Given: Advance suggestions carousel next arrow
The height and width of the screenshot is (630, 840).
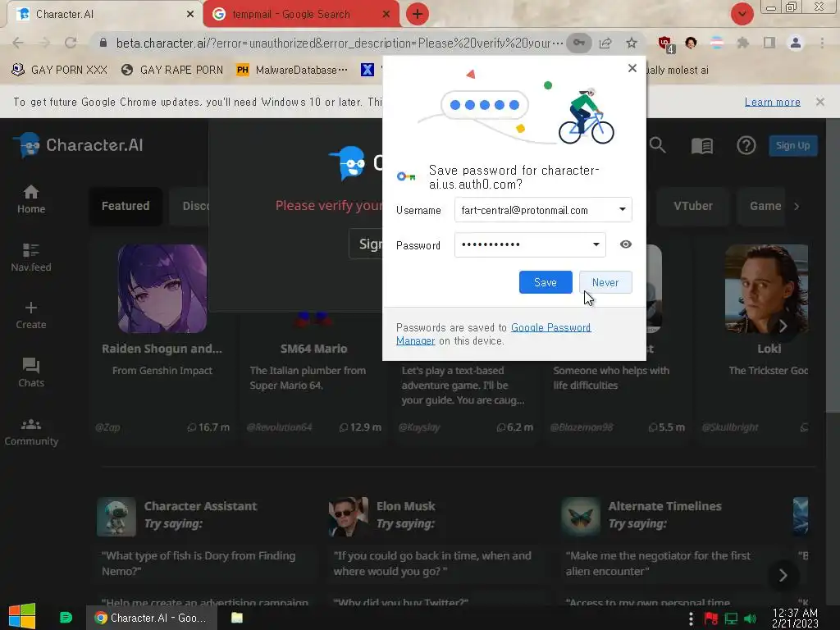Looking at the screenshot, I should pyautogui.click(x=783, y=575).
